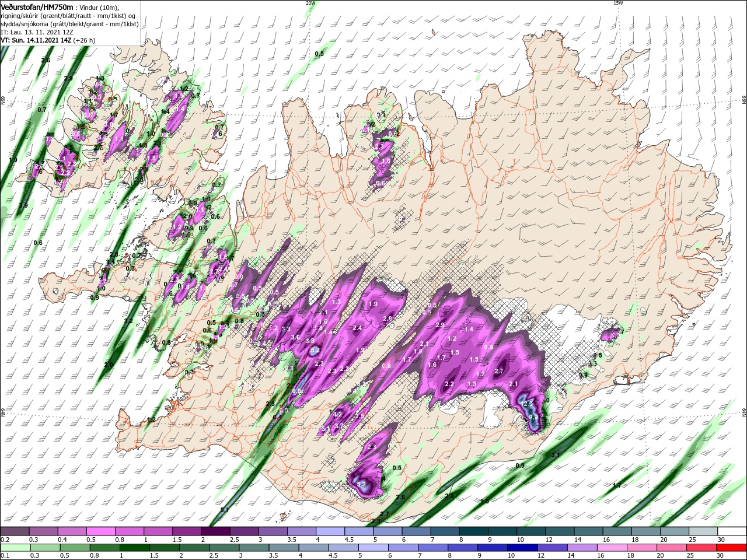The width and height of the screenshot is (747, 560).
Task: Pick the white 30 swatch in the upper legend
Action: click(x=732, y=531)
